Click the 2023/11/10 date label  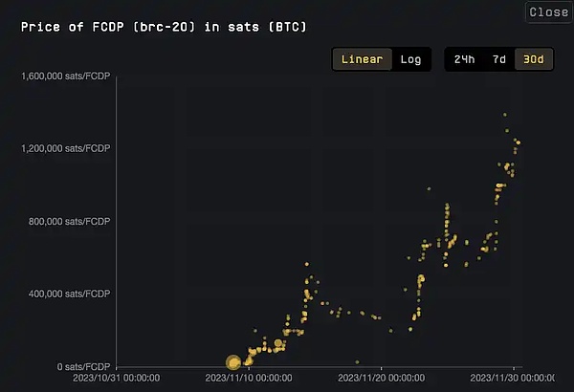click(249, 379)
